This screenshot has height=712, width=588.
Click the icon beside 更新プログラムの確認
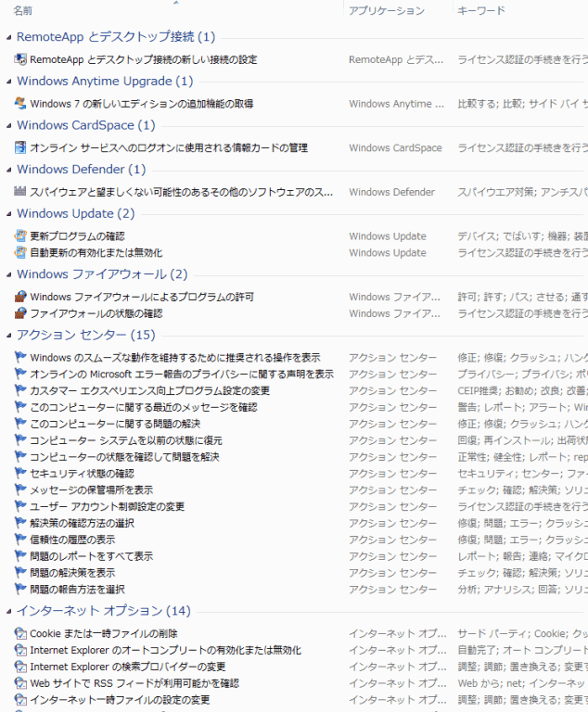click(x=20, y=235)
